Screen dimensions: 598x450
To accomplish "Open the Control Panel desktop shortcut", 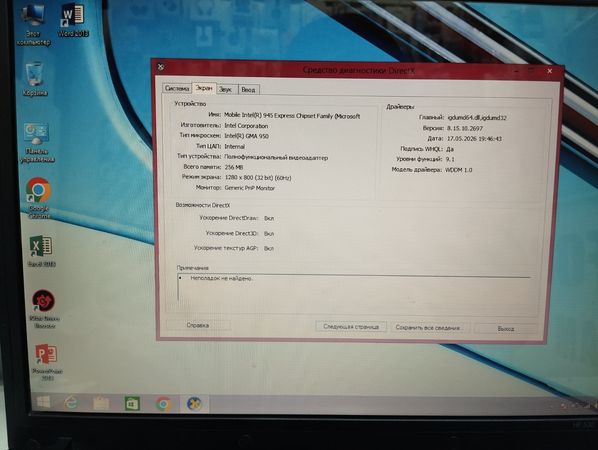I will [37, 143].
